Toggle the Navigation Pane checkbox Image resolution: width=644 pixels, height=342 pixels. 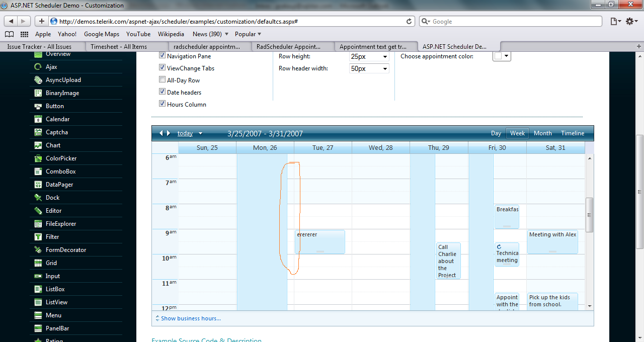pos(163,56)
